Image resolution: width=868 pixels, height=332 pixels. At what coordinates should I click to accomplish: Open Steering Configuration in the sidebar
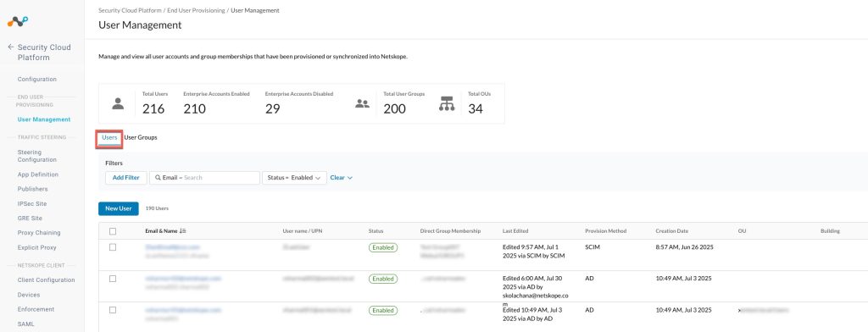pyautogui.click(x=37, y=156)
